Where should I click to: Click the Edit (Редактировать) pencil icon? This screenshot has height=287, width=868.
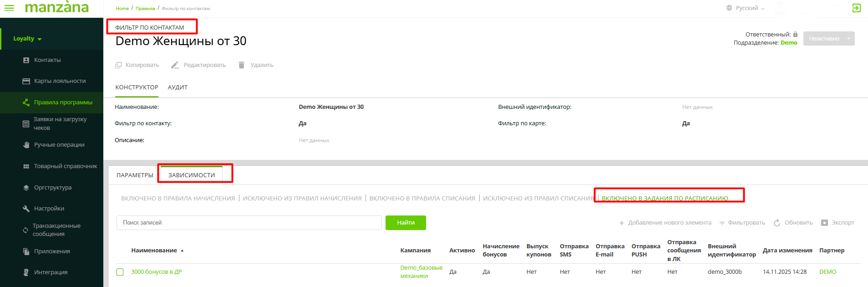(x=175, y=65)
